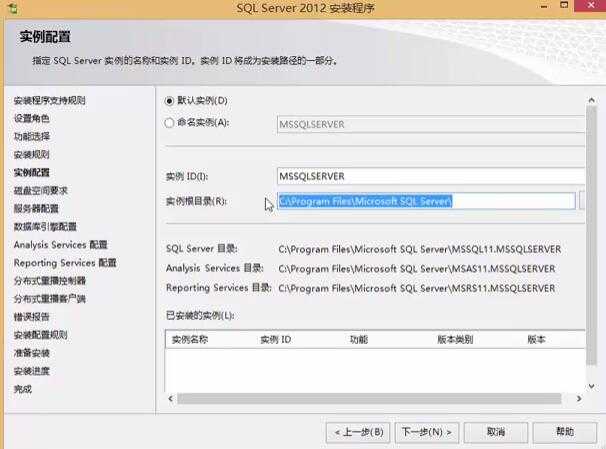This screenshot has height=449, width=606.
Task: Select the 默认实例(D) radio button
Action: (169, 101)
